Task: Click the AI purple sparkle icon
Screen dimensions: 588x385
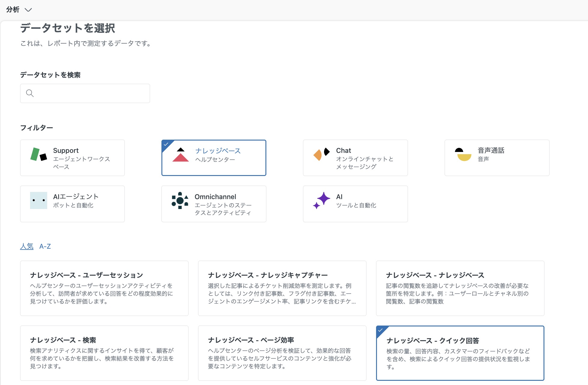Action: tap(321, 200)
